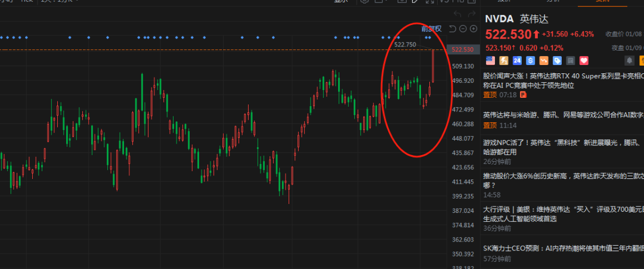Click the 460.288 price axis label

(x=463, y=123)
